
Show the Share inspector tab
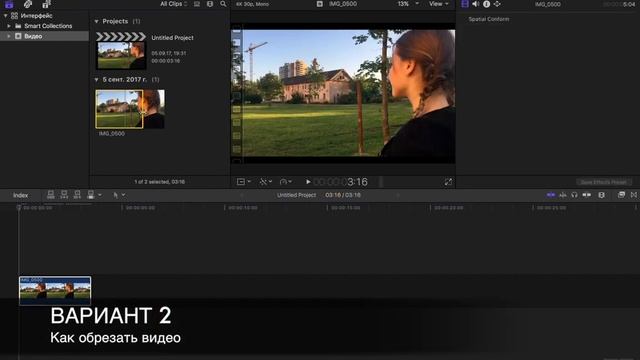click(497, 4)
